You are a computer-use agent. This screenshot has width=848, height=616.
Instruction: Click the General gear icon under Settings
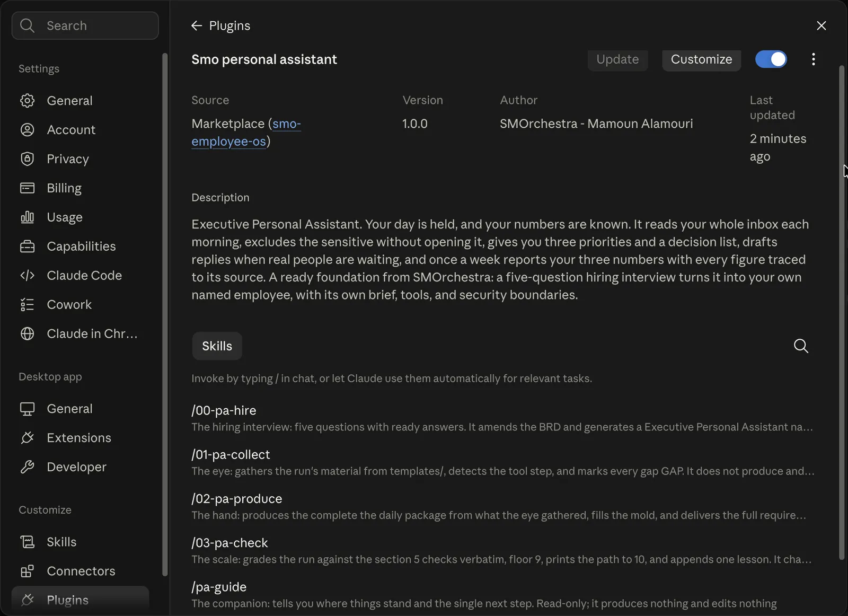(x=27, y=101)
